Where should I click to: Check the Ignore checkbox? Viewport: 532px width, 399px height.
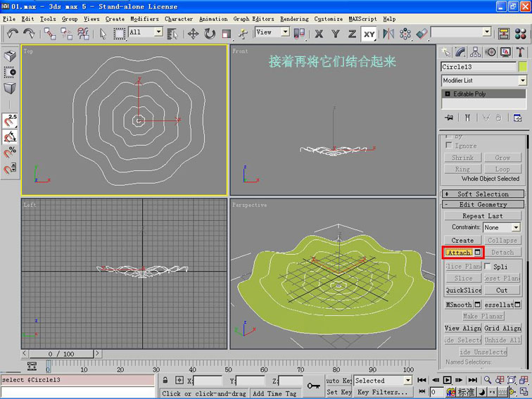tap(449, 145)
